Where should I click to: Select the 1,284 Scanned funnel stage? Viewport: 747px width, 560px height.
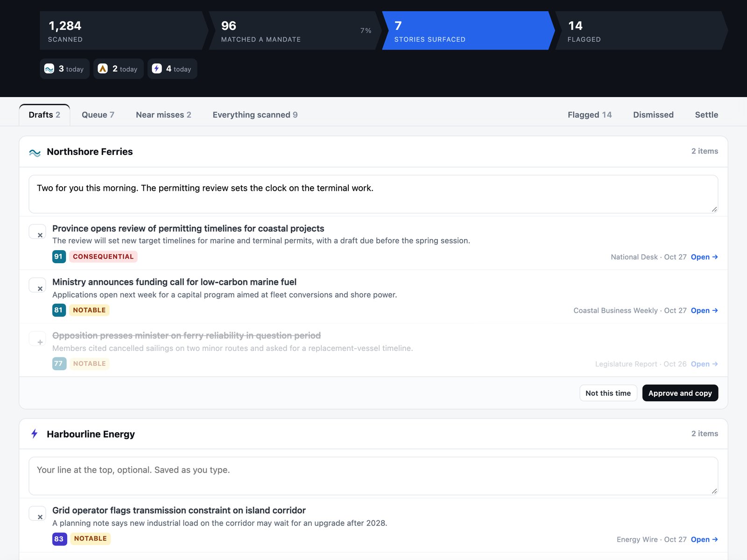(123, 31)
